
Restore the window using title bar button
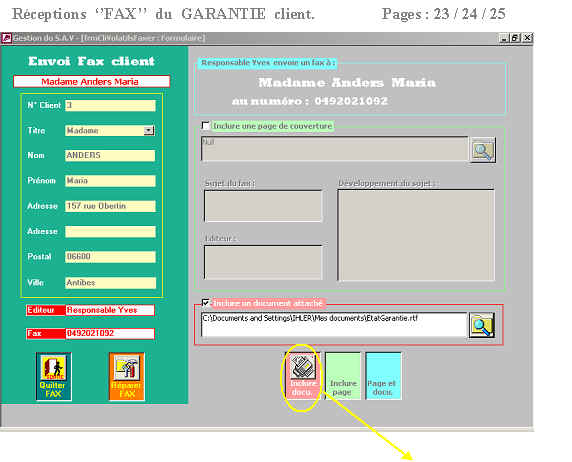coord(515,38)
